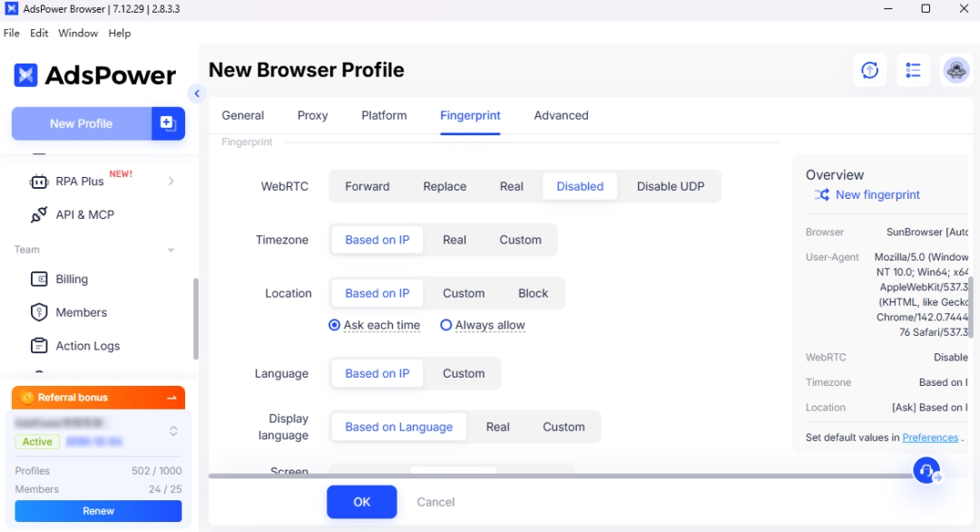The width and height of the screenshot is (980, 532).
Task: Click the shuffle New fingerprint icon
Action: (822, 195)
